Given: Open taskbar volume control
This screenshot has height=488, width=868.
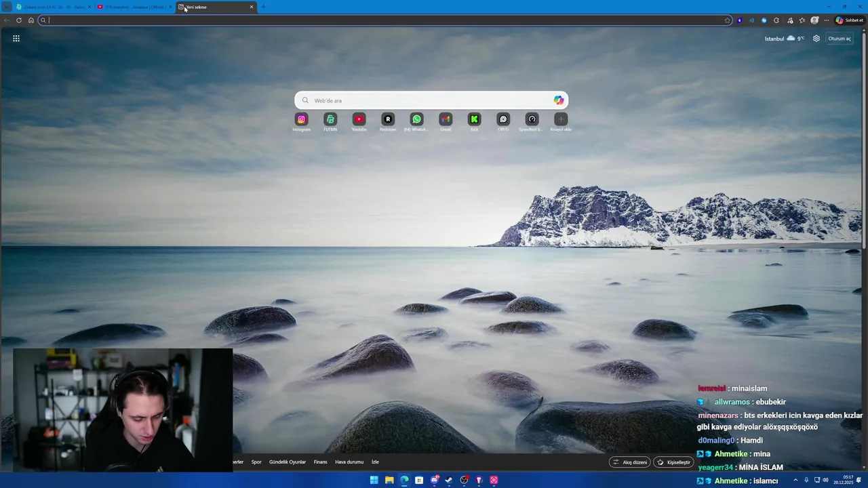Looking at the screenshot, I should tap(827, 480).
